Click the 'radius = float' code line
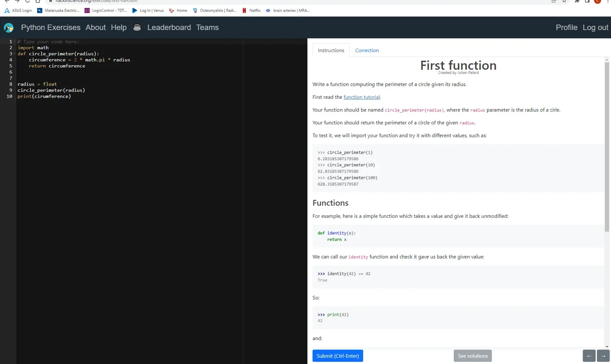 tap(37, 84)
